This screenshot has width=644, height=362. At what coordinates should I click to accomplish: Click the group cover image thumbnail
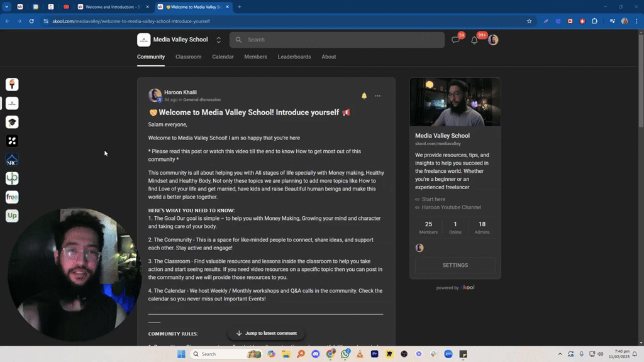coord(455,102)
